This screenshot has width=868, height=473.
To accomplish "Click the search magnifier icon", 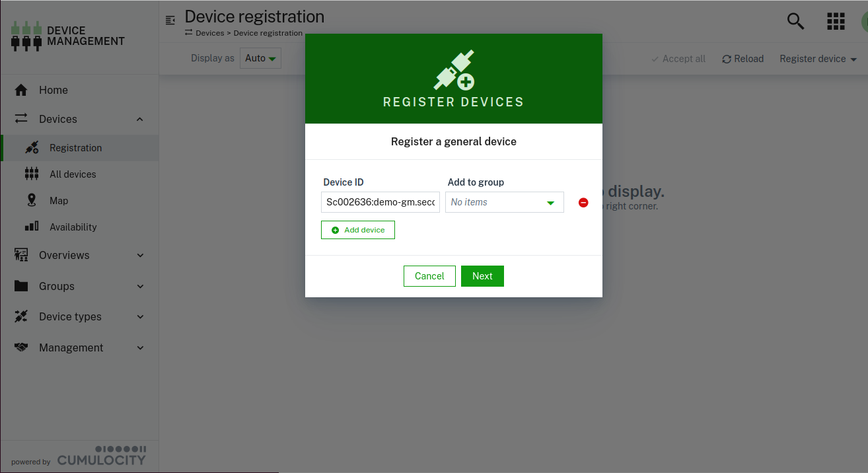I will click(x=795, y=21).
